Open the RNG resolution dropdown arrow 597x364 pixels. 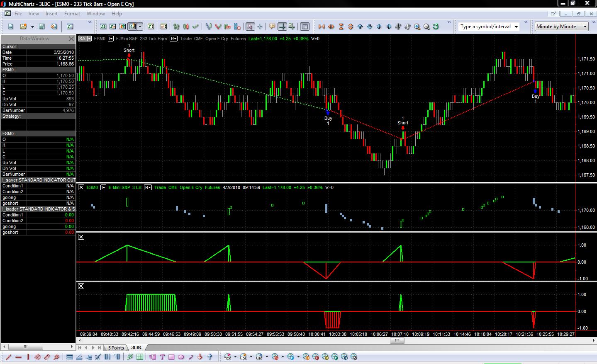(x=266, y=357)
